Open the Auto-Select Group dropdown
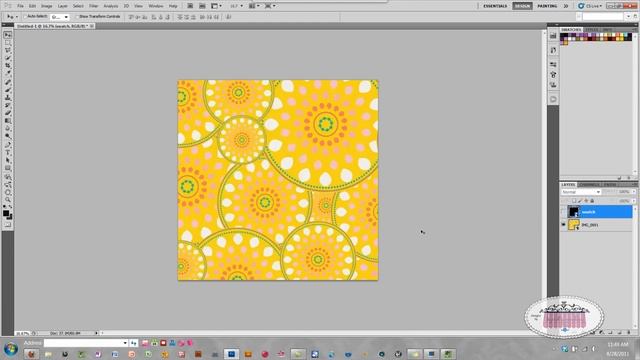Image resolution: width=640 pixels, height=360 pixels. tap(60, 17)
